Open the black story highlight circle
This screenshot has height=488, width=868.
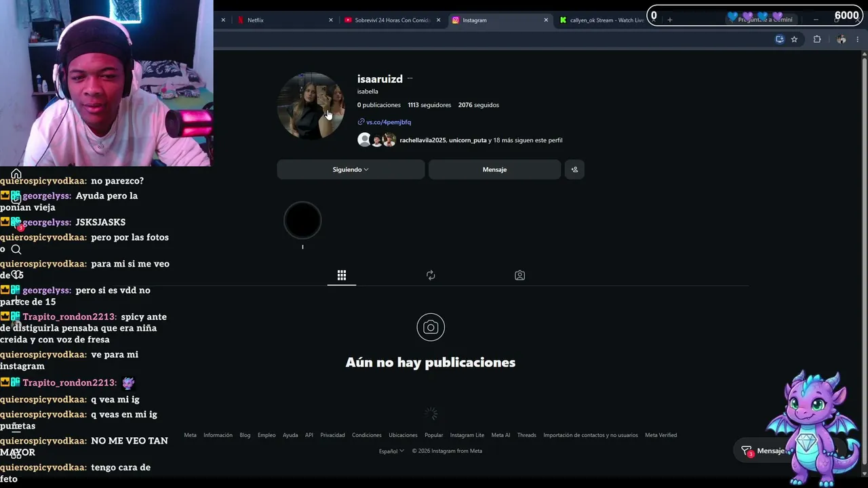(x=302, y=220)
